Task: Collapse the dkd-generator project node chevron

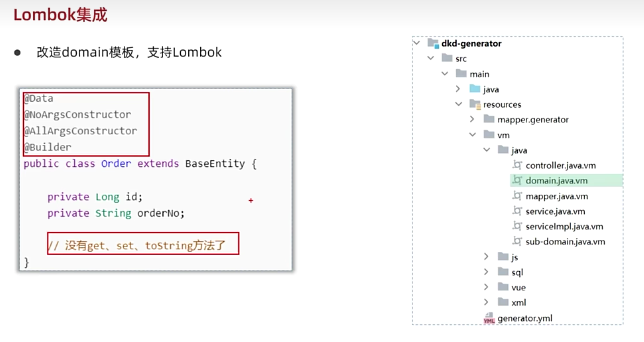Action: click(417, 43)
